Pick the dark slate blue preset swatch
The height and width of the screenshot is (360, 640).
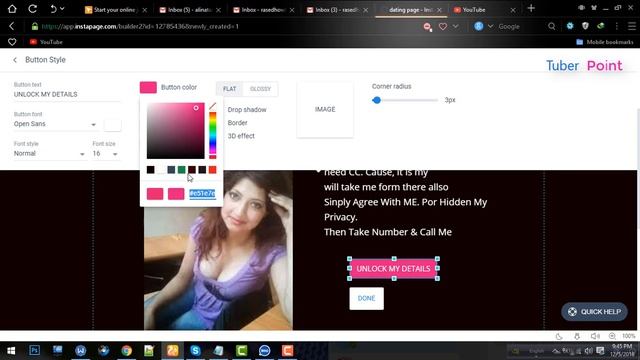tap(171, 170)
